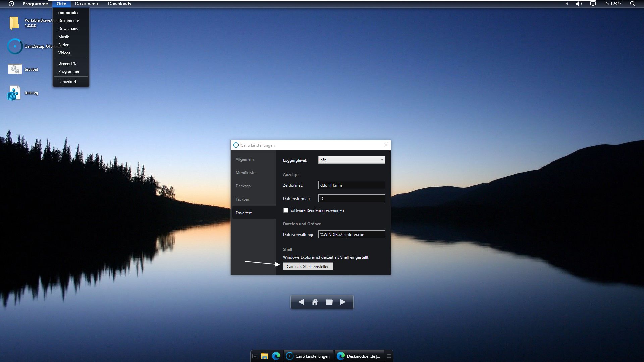Click the Zeitformat input field

pyautogui.click(x=352, y=185)
